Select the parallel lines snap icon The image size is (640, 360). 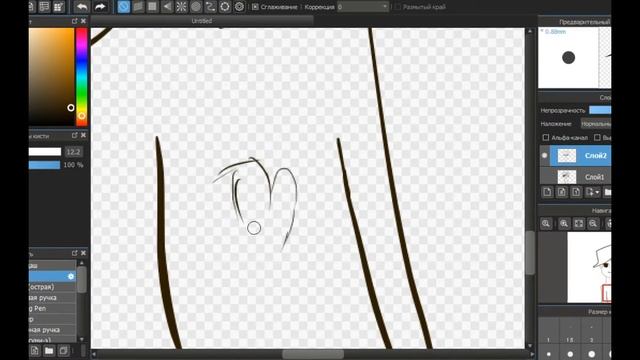(138, 7)
